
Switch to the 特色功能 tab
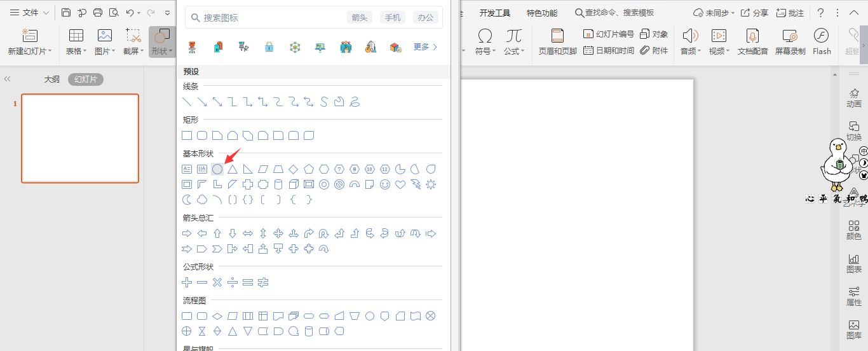pyautogui.click(x=541, y=13)
